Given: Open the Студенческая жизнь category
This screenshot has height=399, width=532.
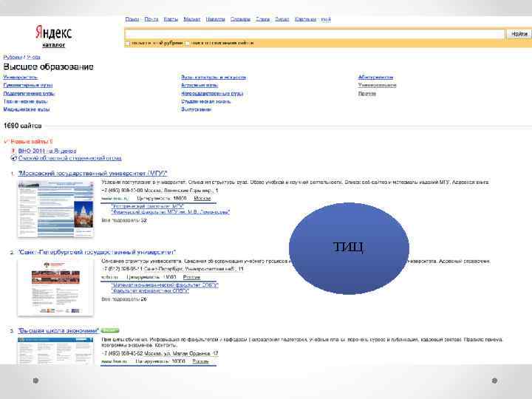Looking at the screenshot, I should click(205, 101).
